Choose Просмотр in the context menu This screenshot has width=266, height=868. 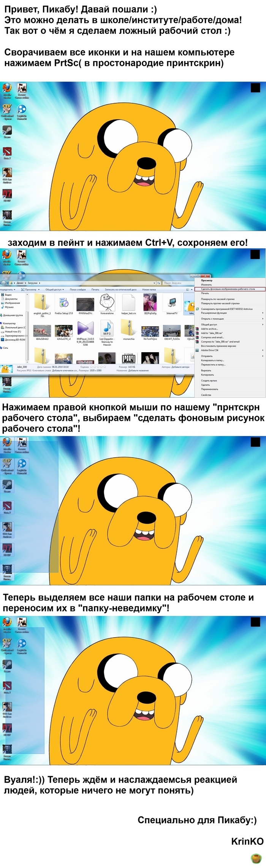coord(207,280)
